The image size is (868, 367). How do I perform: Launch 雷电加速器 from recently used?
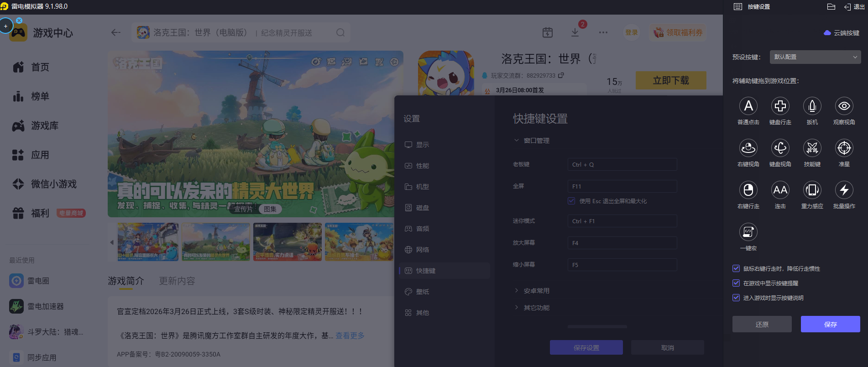pyautogui.click(x=37, y=306)
